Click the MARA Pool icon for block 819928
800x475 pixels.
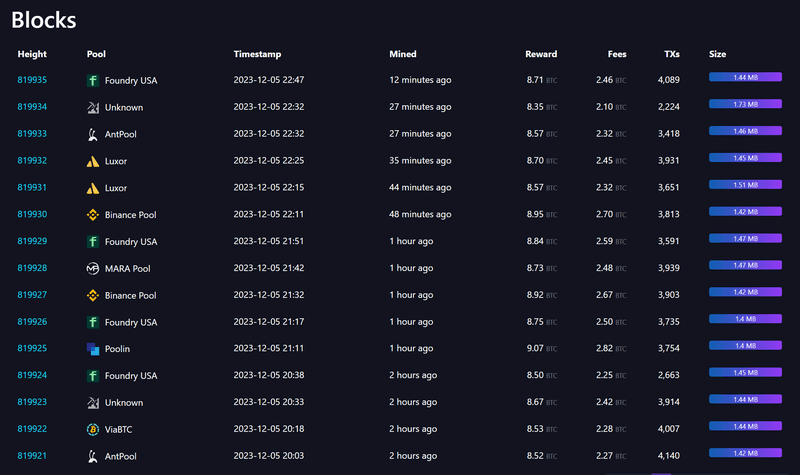click(93, 268)
